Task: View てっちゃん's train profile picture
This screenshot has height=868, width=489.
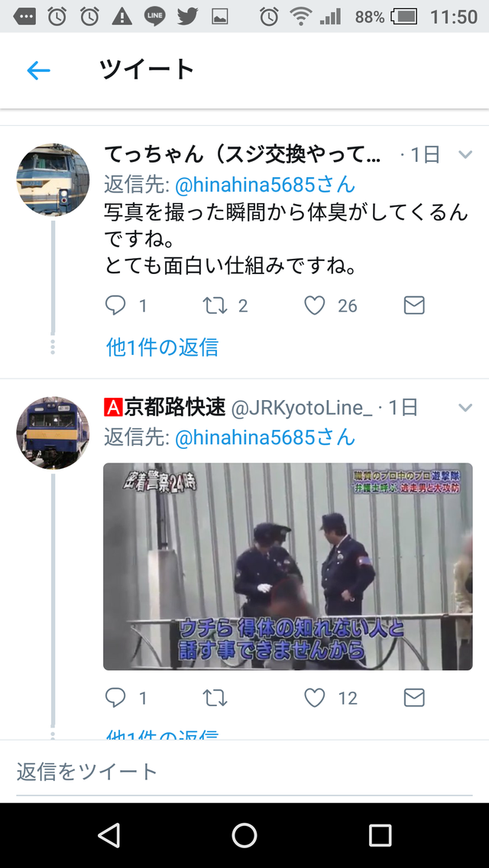Action: pos(53,180)
